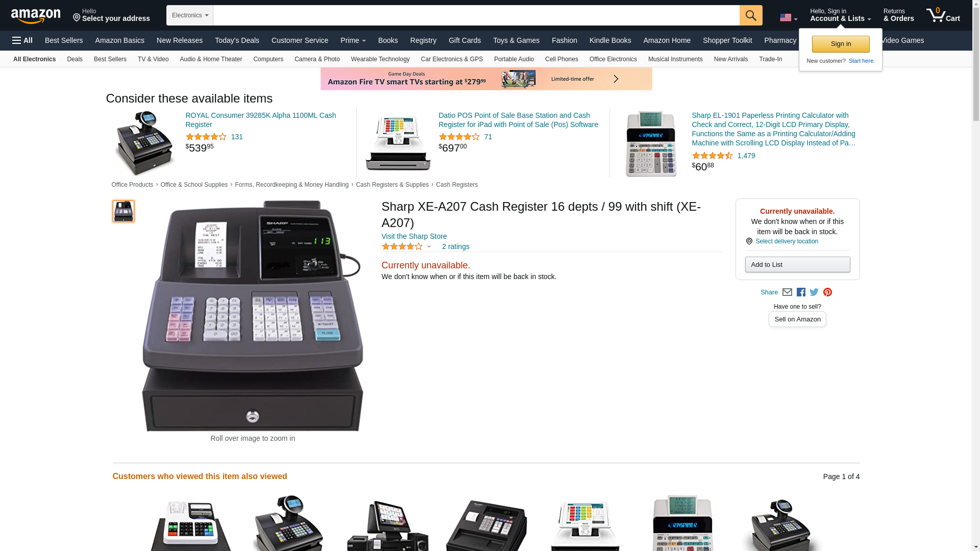Click the Add to List button
Screen dimensions: 980x551
coord(797,264)
